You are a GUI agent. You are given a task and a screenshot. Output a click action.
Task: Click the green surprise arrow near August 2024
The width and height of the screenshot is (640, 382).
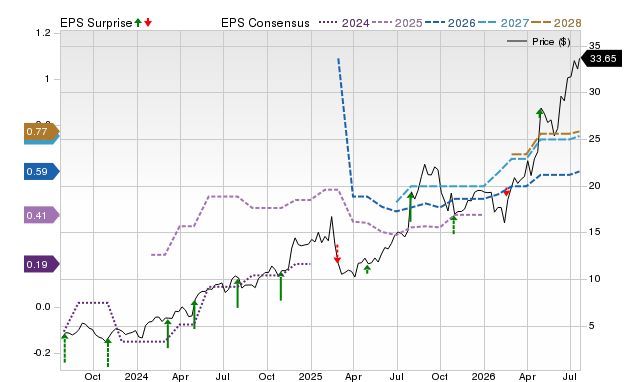238,293
